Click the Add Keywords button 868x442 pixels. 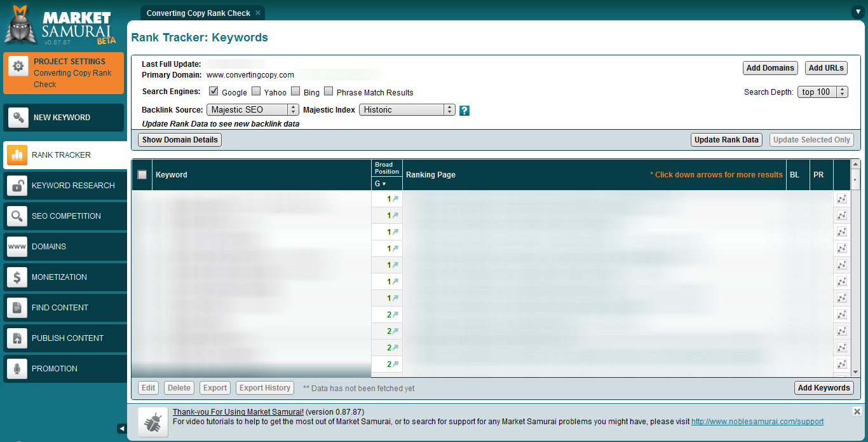click(824, 388)
